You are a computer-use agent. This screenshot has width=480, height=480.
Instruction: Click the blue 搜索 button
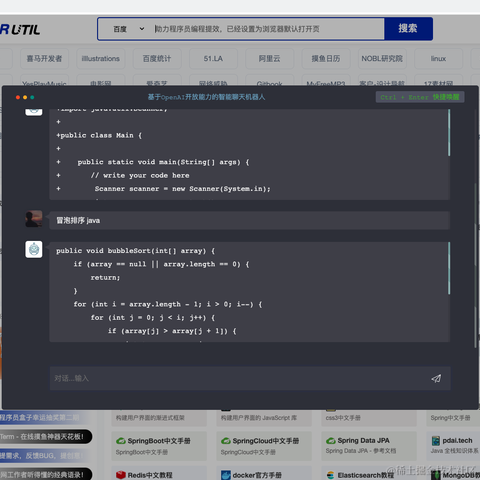click(408, 29)
